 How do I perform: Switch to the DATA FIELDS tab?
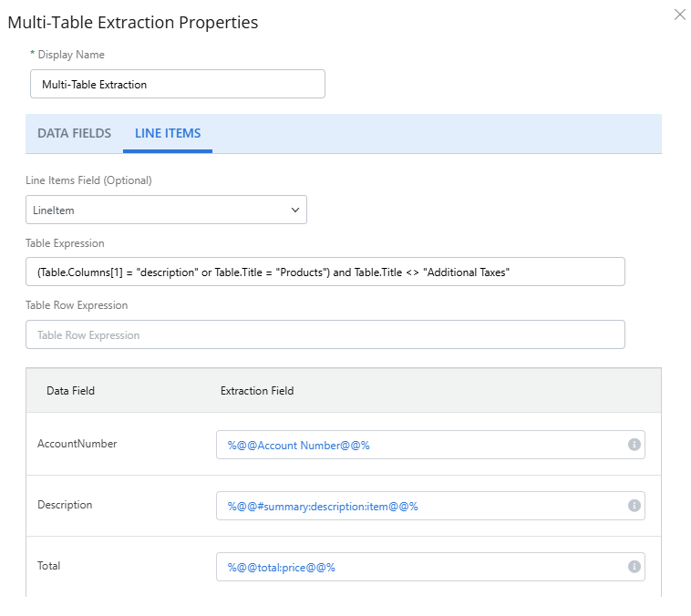pyautogui.click(x=74, y=133)
